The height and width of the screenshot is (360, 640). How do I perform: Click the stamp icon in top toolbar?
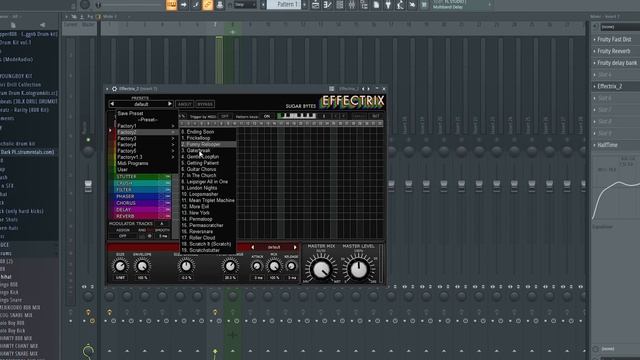tap(220, 5)
